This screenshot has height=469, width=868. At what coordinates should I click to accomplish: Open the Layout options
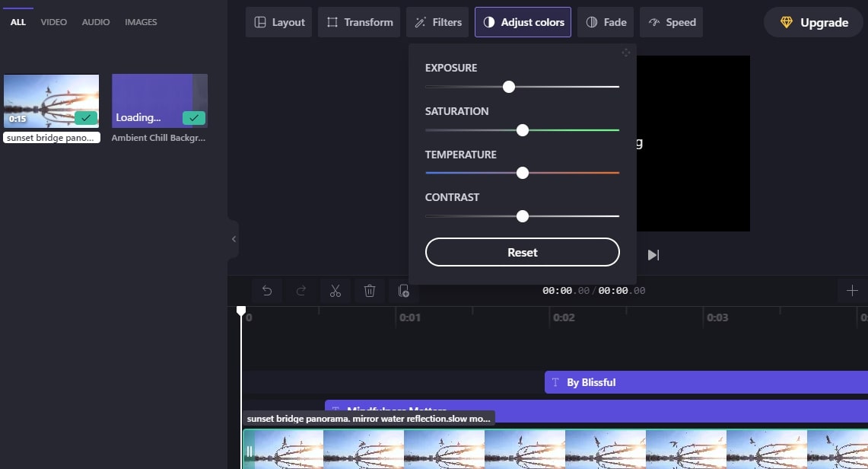(x=278, y=22)
